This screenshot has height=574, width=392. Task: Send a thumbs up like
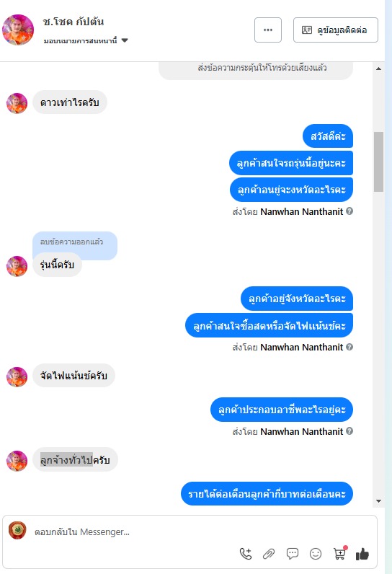pyautogui.click(x=362, y=554)
